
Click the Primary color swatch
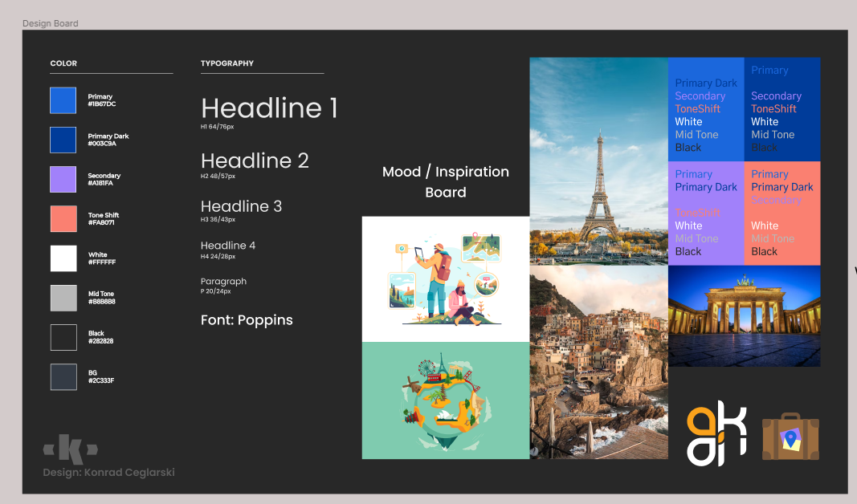pyautogui.click(x=63, y=100)
